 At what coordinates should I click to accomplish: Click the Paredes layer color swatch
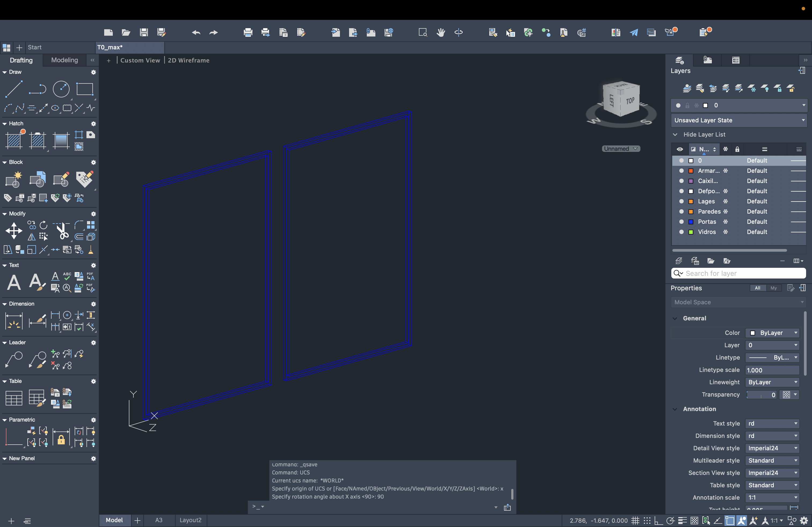point(691,212)
